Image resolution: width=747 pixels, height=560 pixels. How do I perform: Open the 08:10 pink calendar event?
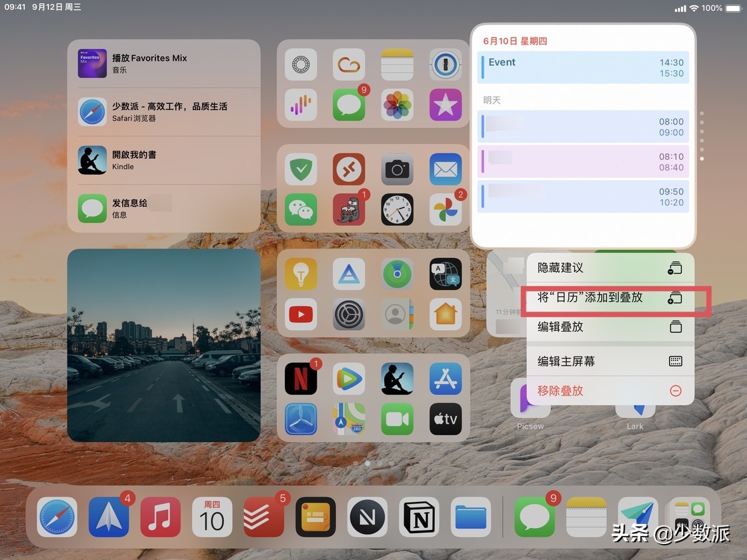(583, 162)
